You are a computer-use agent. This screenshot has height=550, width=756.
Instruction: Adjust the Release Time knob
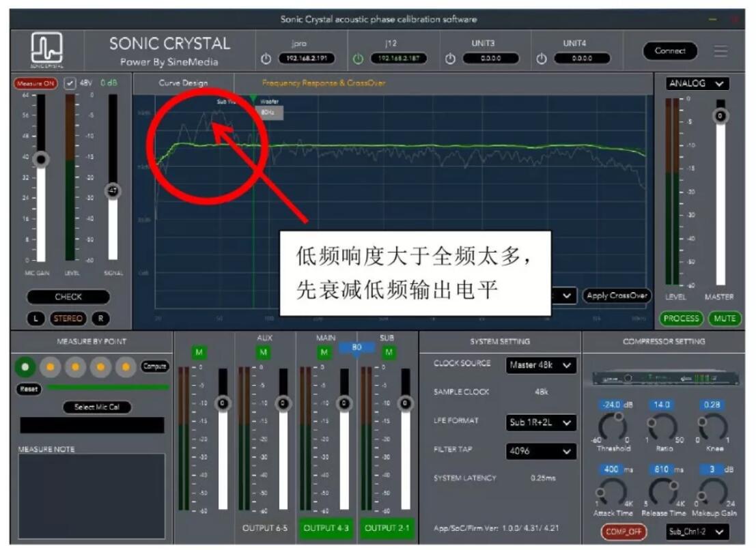(x=662, y=491)
